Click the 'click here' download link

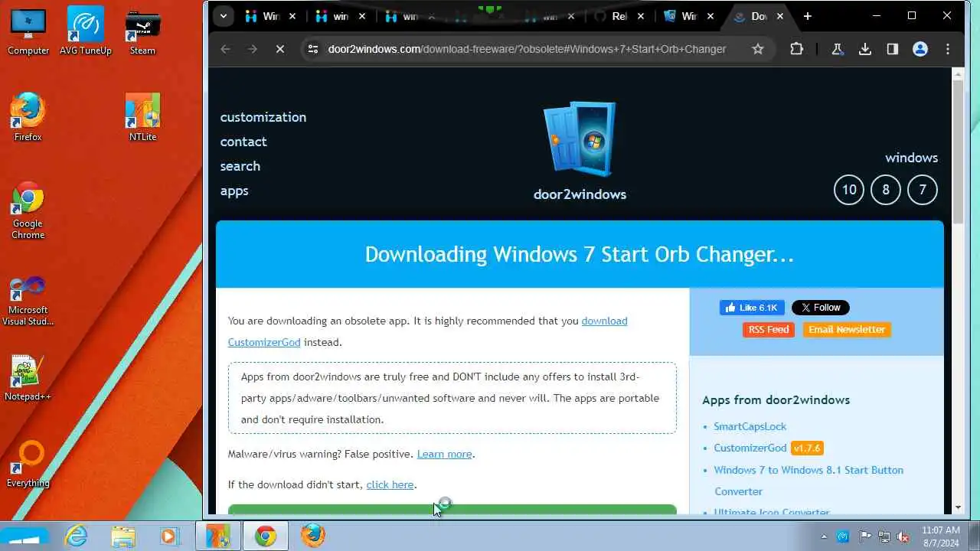point(390,484)
